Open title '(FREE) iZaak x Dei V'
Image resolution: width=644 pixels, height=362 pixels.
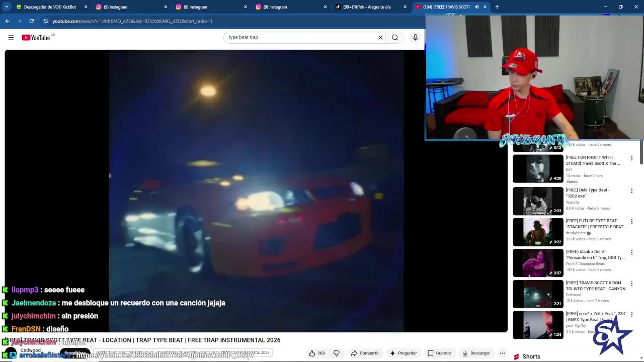(595, 254)
